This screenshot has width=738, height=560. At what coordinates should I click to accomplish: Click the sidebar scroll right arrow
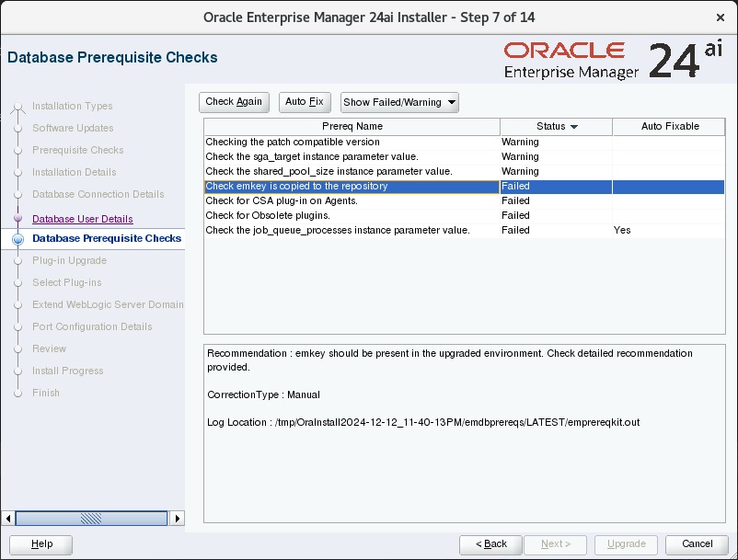tap(178, 519)
